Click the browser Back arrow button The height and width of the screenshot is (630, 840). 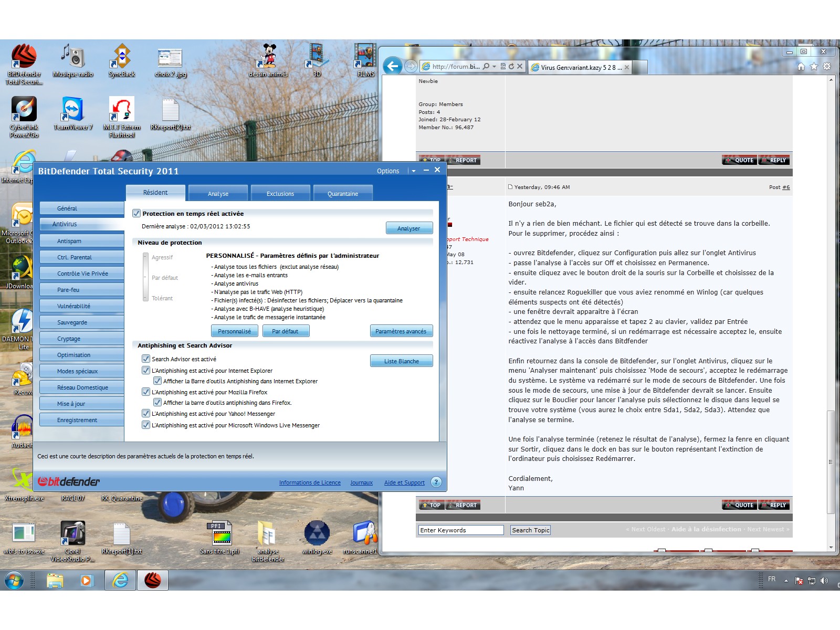click(393, 66)
